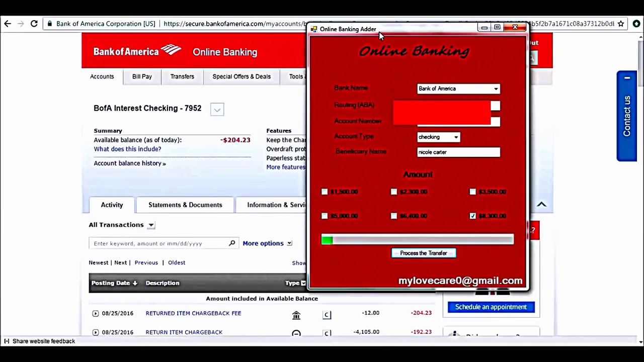This screenshot has height=362, width=644.
Task: Check the $1,500.00 amount box
Action: [325, 192]
